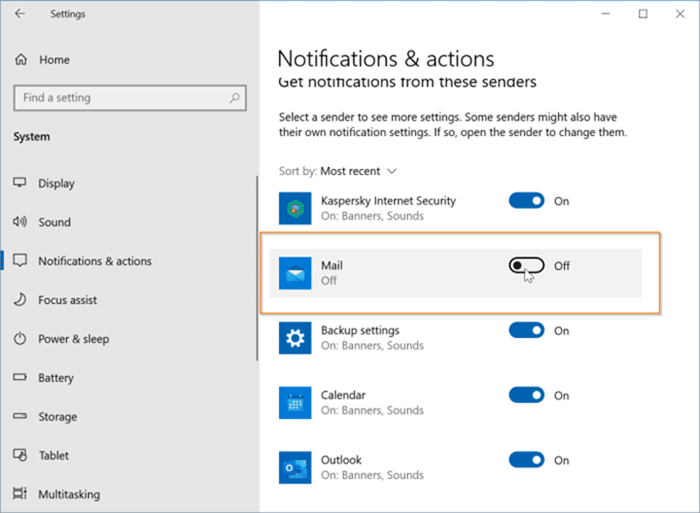Click the Tablet icon in sidebar
Viewport: 700px width, 513px height.
[x=20, y=455]
